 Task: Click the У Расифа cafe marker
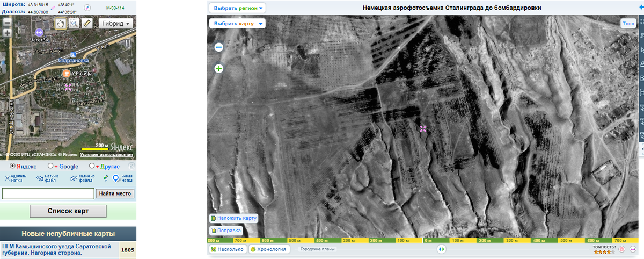coord(65,73)
